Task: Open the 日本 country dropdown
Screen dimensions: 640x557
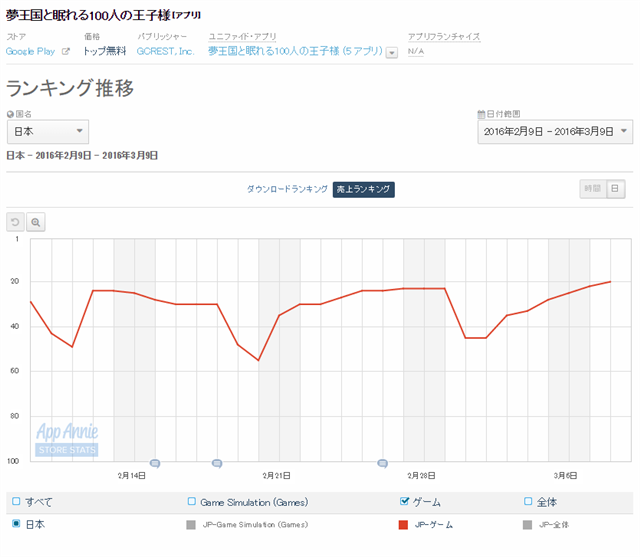Action: (x=48, y=132)
